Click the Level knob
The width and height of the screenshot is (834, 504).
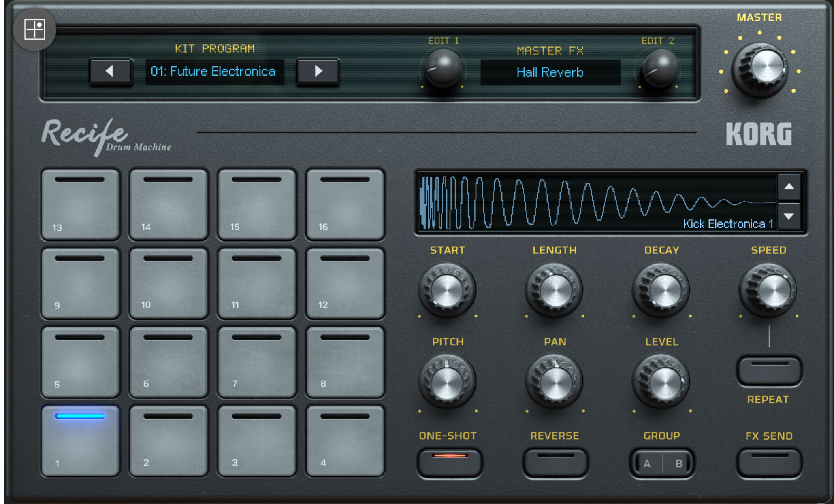pyautogui.click(x=661, y=381)
